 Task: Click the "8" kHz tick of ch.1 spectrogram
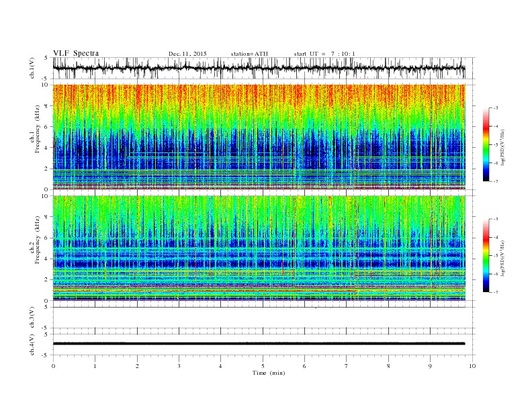(47, 106)
